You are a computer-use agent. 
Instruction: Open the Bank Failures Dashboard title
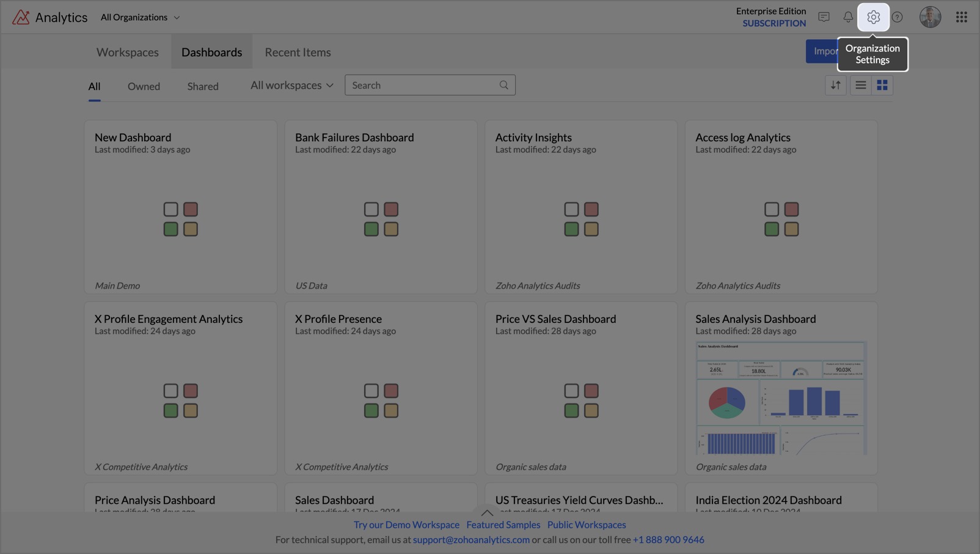[354, 138]
